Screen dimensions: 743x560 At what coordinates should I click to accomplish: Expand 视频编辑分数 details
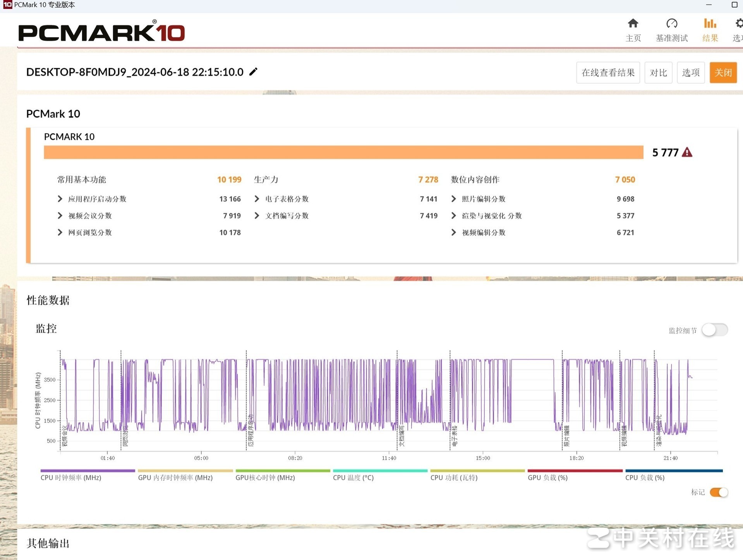point(454,232)
